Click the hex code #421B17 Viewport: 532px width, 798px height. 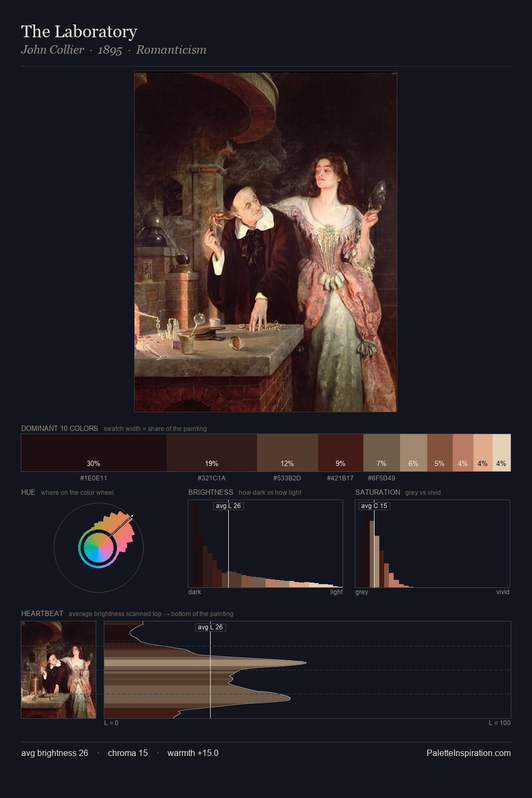coord(340,478)
